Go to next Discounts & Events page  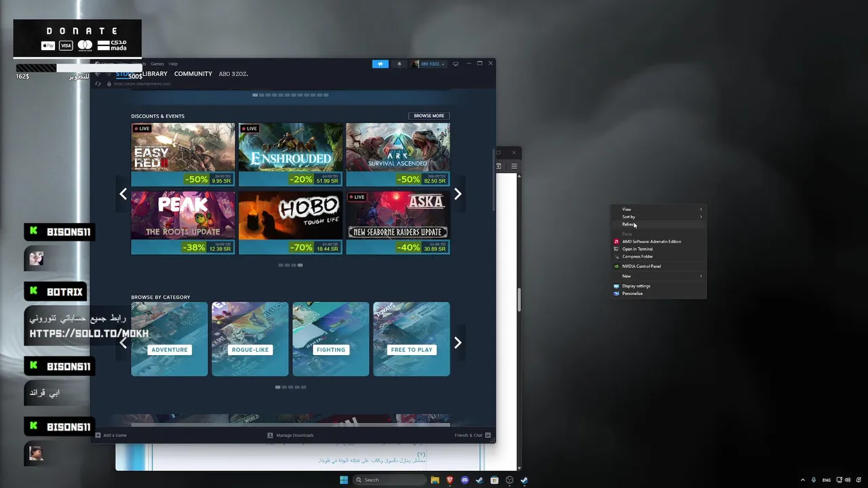tap(458, 194)
